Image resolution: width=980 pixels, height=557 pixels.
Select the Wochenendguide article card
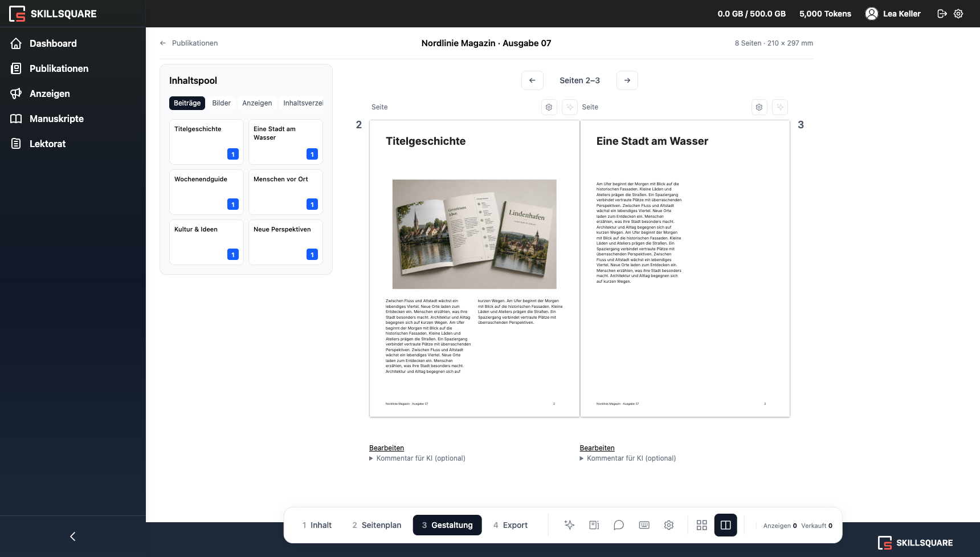tap(206, 192)
